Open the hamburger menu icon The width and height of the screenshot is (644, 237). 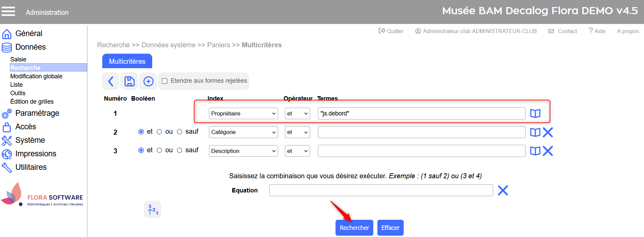coord(8,12)
